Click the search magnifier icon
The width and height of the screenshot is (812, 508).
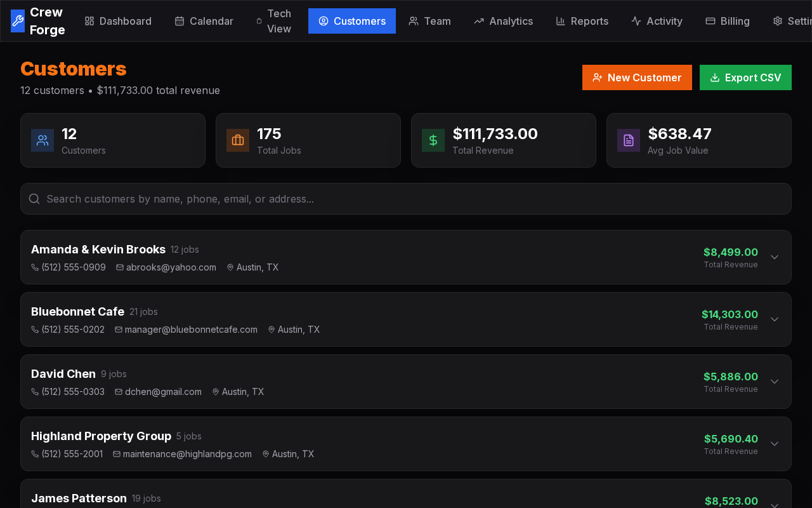tap(34, 199)
